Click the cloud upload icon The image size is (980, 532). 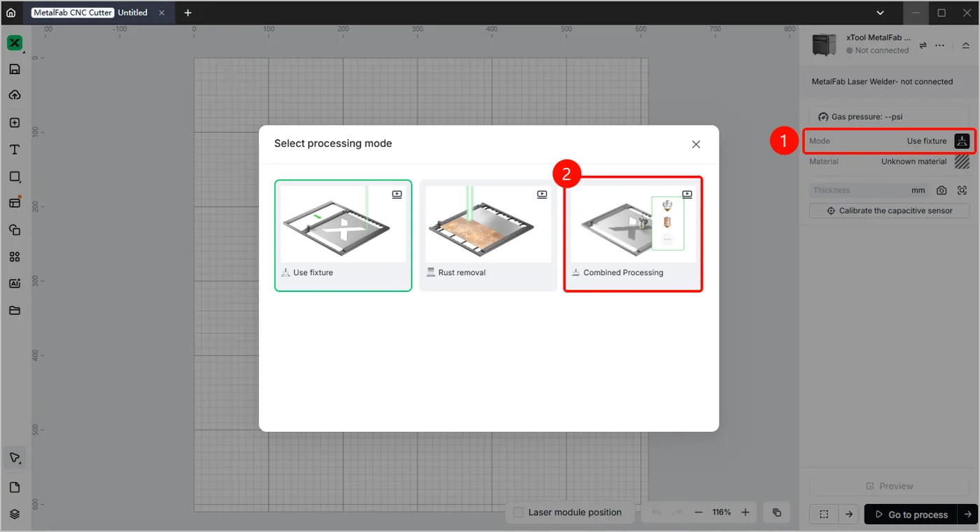point(15,95)
